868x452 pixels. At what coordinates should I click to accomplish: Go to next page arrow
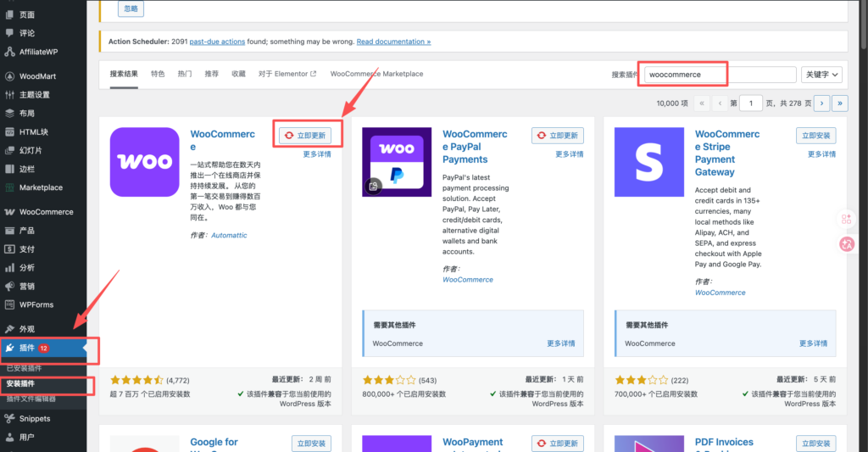click(821, 103)
